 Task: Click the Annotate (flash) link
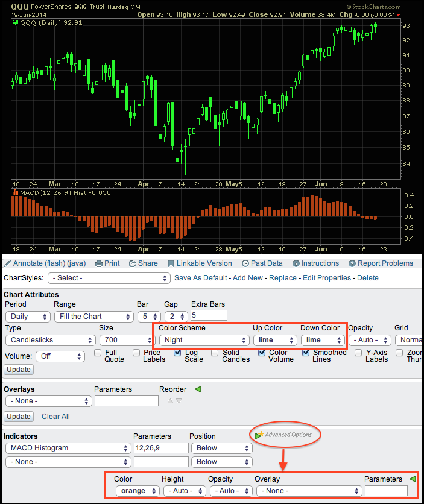pos(39,263)
